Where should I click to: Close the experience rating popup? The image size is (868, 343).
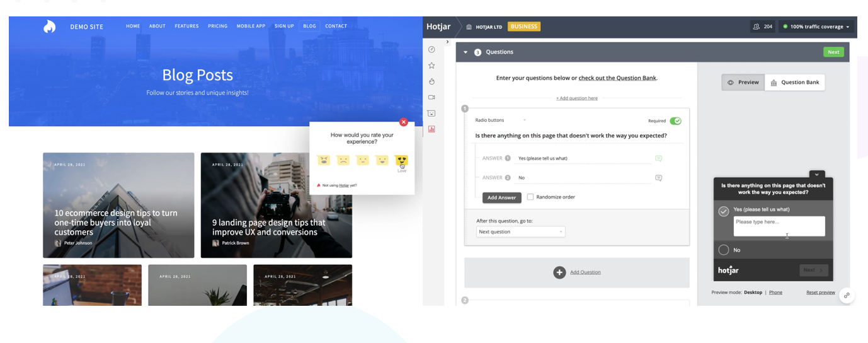(404, 122)
